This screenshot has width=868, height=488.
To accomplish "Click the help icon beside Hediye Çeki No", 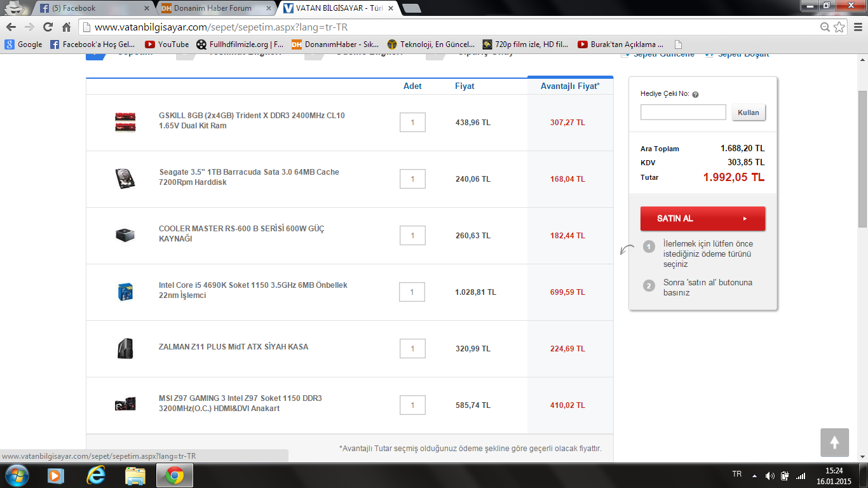I will click(x=695, y=94).
